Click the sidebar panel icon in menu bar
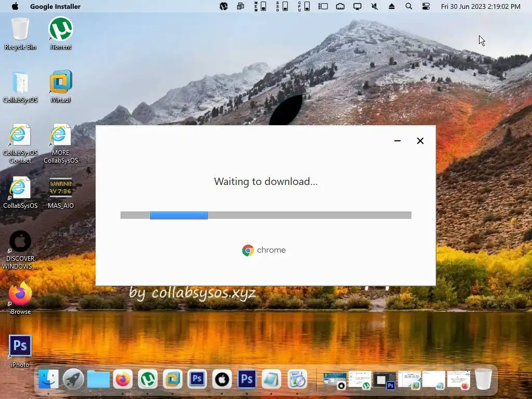Viewport: 532px width, 399px height. (x=323, y=6)
